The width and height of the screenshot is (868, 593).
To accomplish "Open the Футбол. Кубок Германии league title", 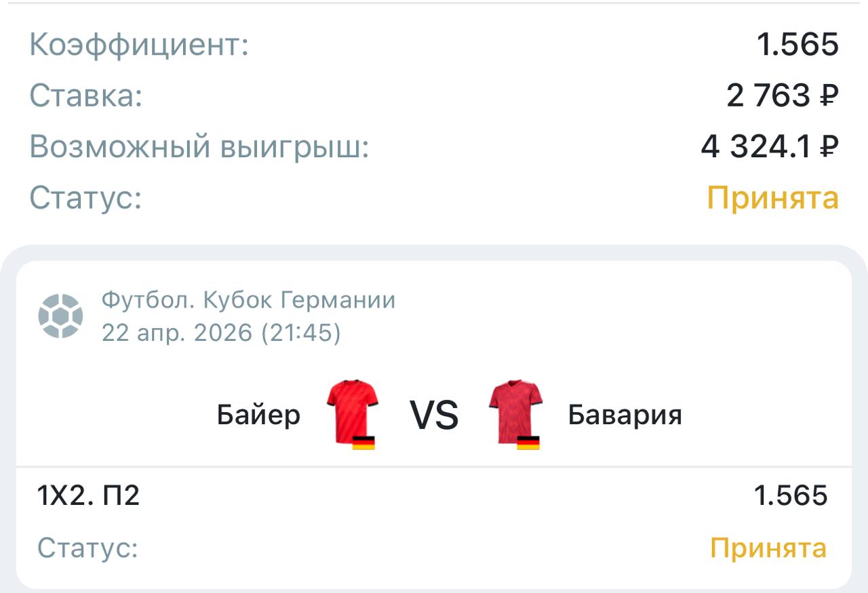I will point(248,300).
